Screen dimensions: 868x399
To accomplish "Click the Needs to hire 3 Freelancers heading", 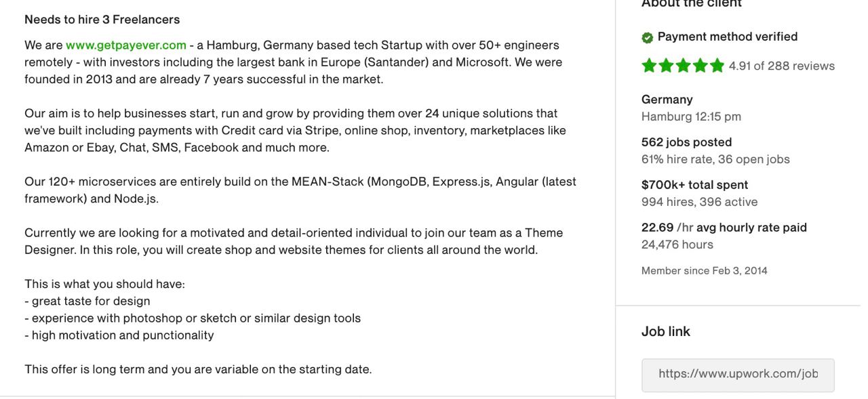I will (102, 20).
